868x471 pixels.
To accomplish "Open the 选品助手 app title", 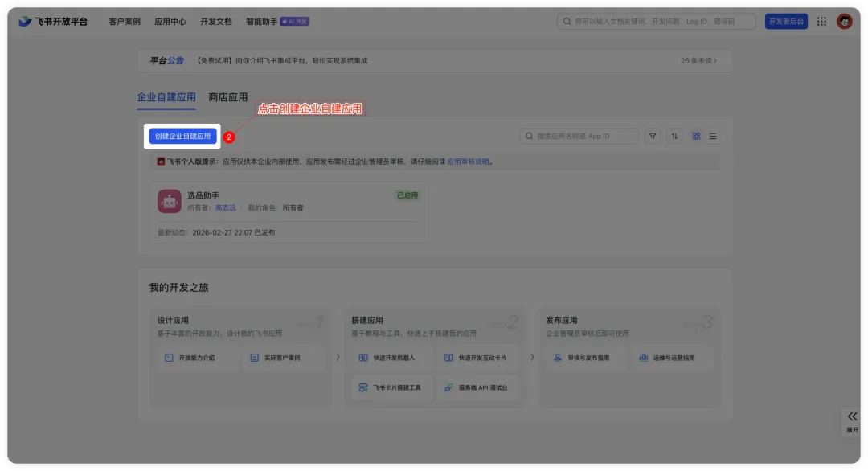I will click(203, 195).
